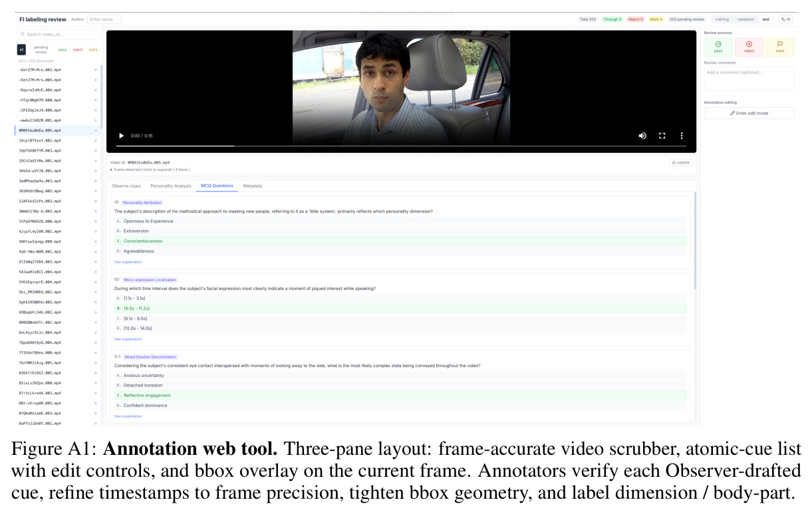Select the training dataset split
The height and width of the screenshot is (514, 812).
coord(722,19)
